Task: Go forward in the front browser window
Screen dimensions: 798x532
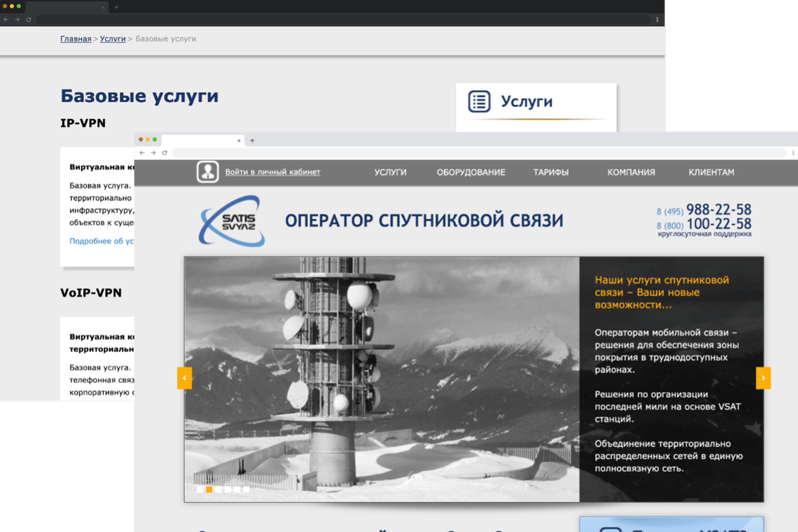Action: 153,153
